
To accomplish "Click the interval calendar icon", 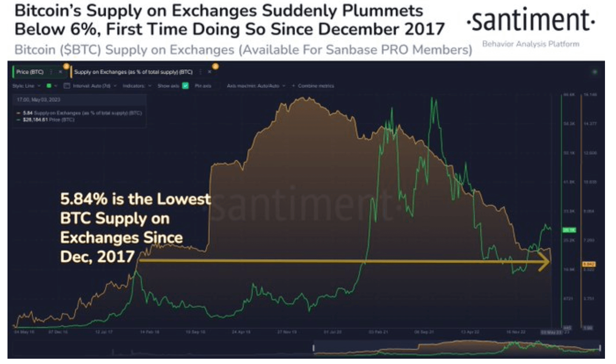I will click(67, 86).
